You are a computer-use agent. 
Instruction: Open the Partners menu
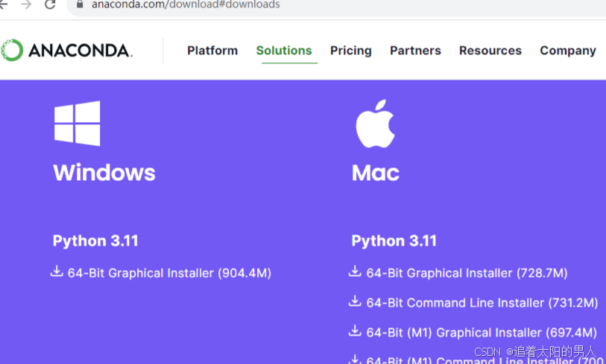[x=415, y=51]
